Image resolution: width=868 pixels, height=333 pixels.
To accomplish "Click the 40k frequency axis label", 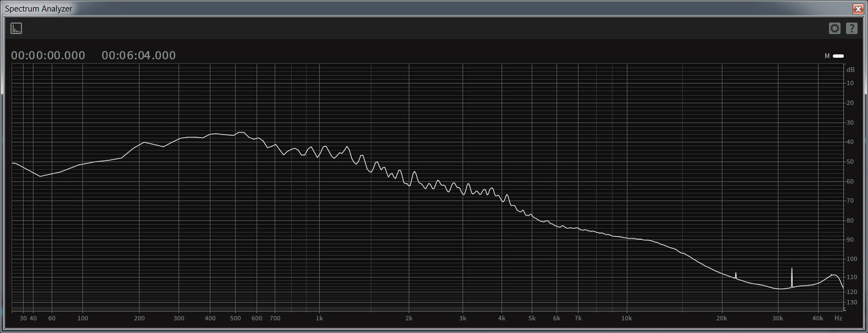I will (817, 318).
